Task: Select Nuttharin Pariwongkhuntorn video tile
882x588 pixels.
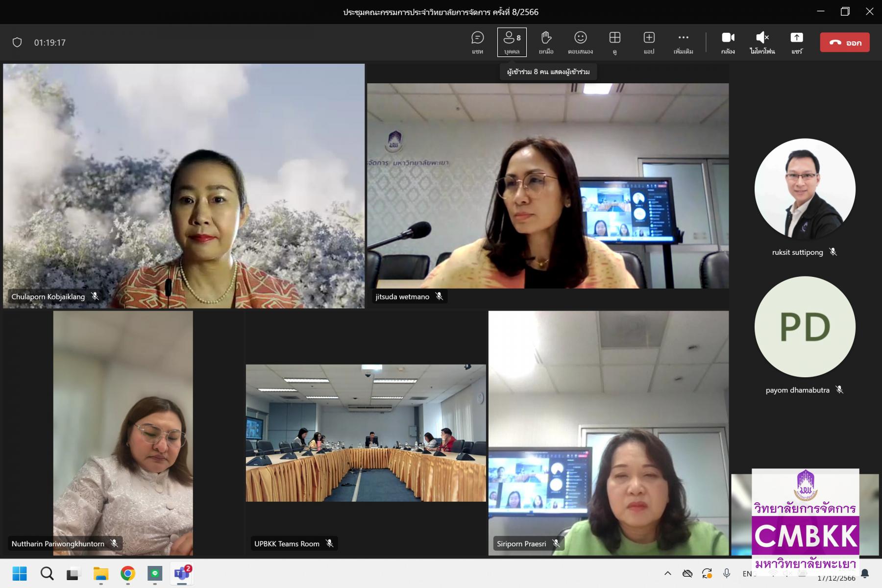Action: tap(123, 433)
